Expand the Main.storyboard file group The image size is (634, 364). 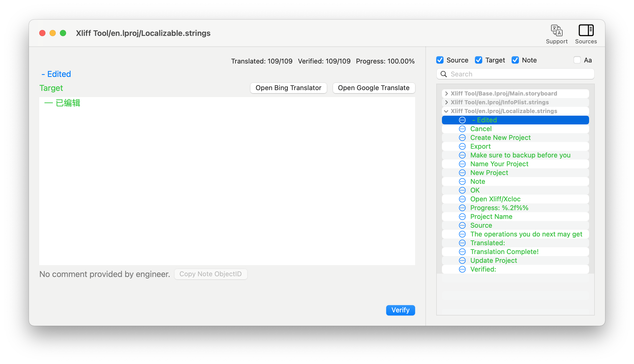point(446,93)
